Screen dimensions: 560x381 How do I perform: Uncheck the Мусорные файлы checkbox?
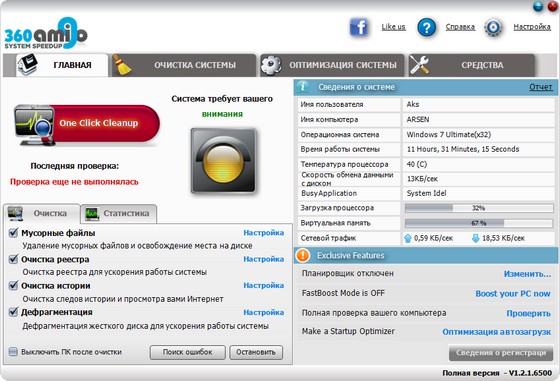click(x=13, y=233)
